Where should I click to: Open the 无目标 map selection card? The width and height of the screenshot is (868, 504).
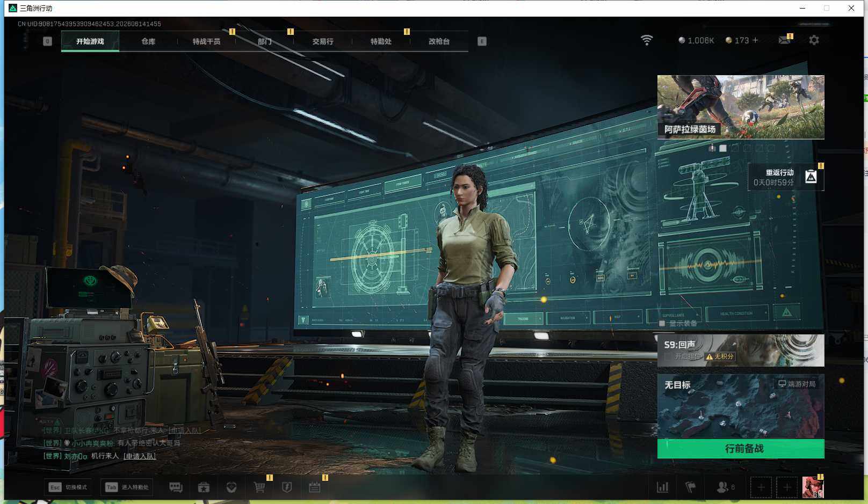point(741,406)
